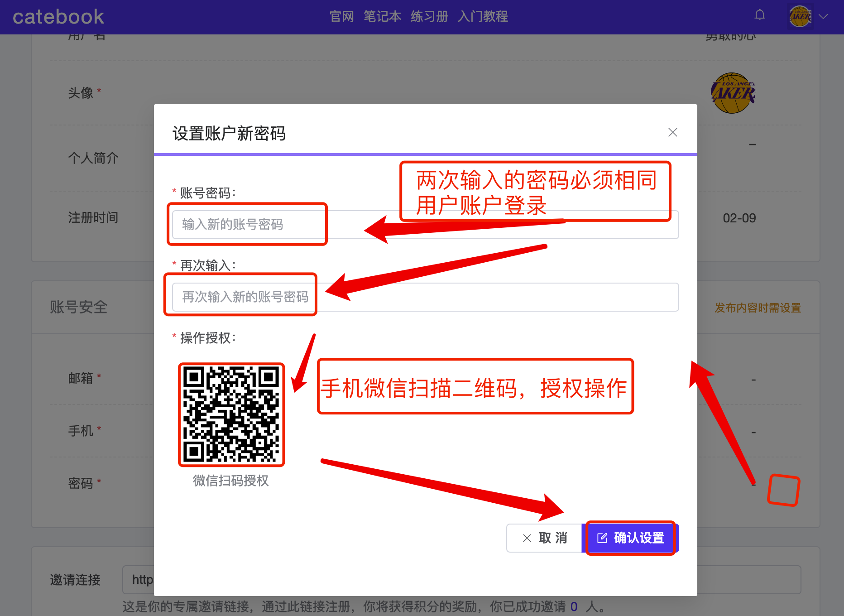Click the 确认设置 button
Screen dimensions: 844x616
630,538
